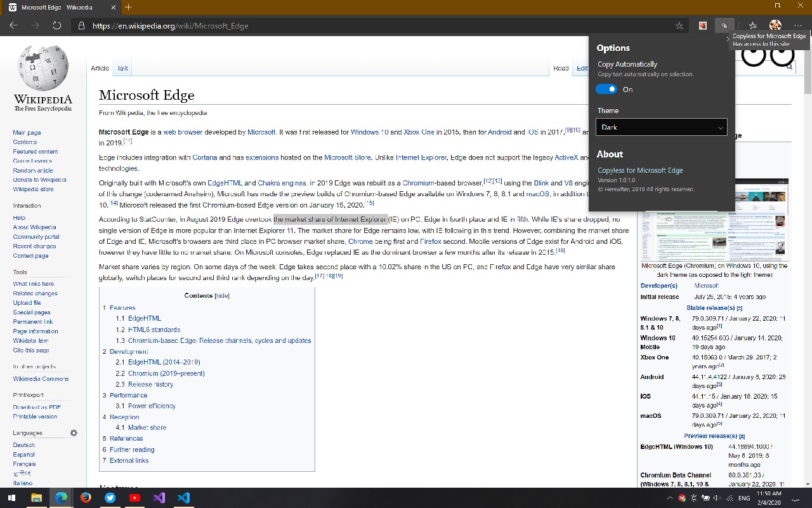This screenshot has width=812, height=508.
Task: Open the Favorites list icon
Action: (x=752, y=25)
